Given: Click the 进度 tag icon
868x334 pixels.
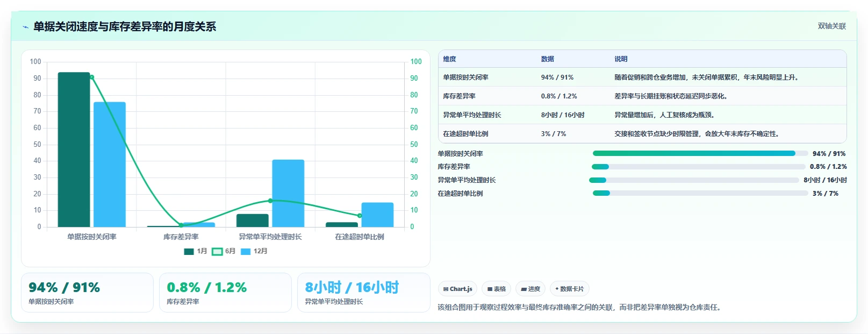Looking at the screenshot, I should [x=523, y=289].
